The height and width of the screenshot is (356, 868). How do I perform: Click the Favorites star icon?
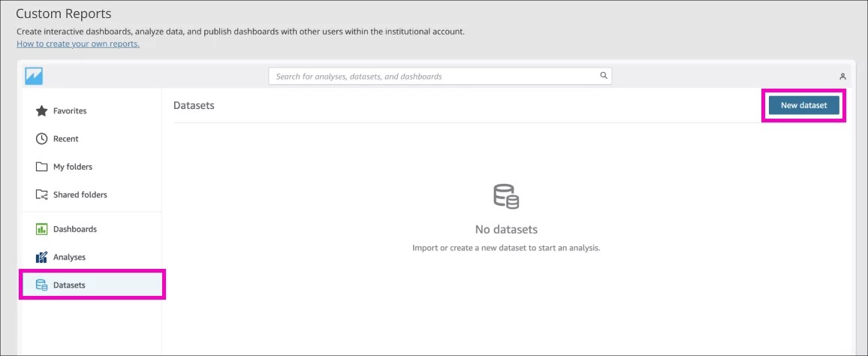42,111
